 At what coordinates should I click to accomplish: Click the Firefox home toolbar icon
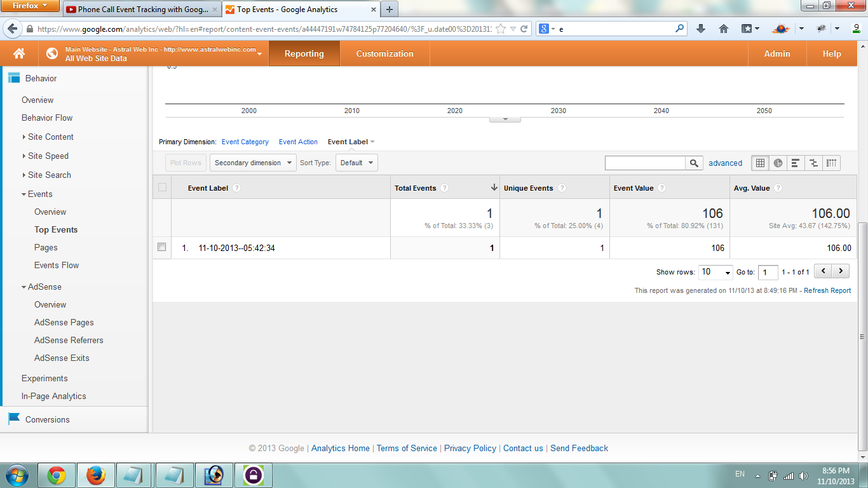tap(723, 29)
